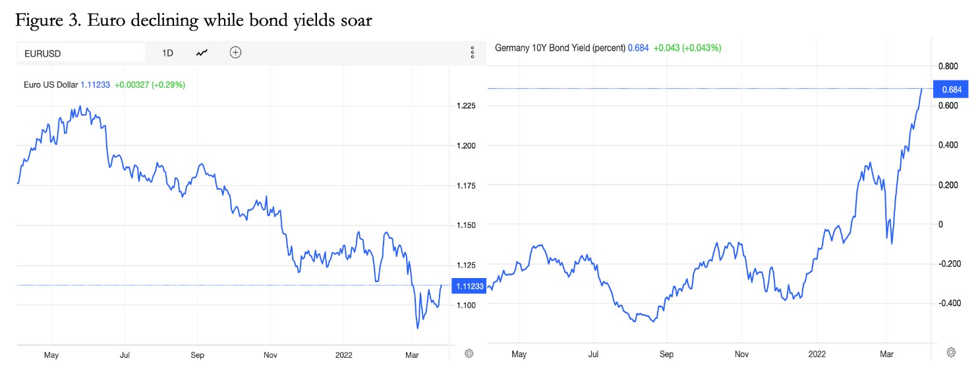
Task: Click the 1.225 price axis label
Action: point(465,105)
